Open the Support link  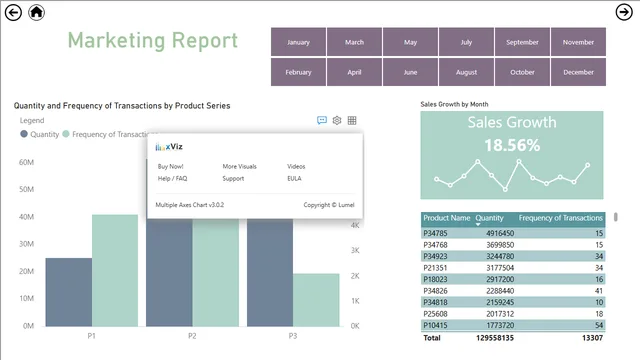tap(233, 178)
